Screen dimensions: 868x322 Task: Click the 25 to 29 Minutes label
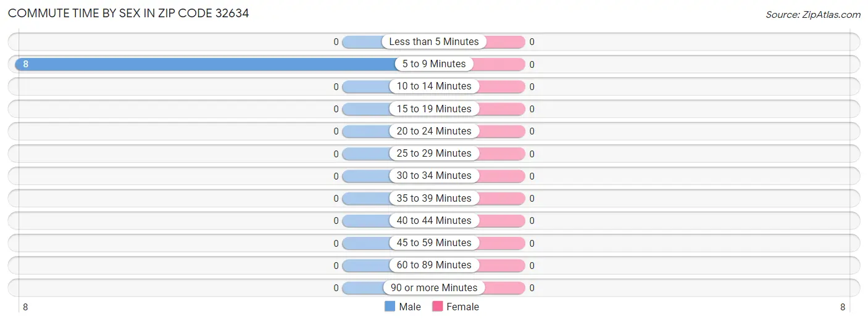[x=434, y=153]
